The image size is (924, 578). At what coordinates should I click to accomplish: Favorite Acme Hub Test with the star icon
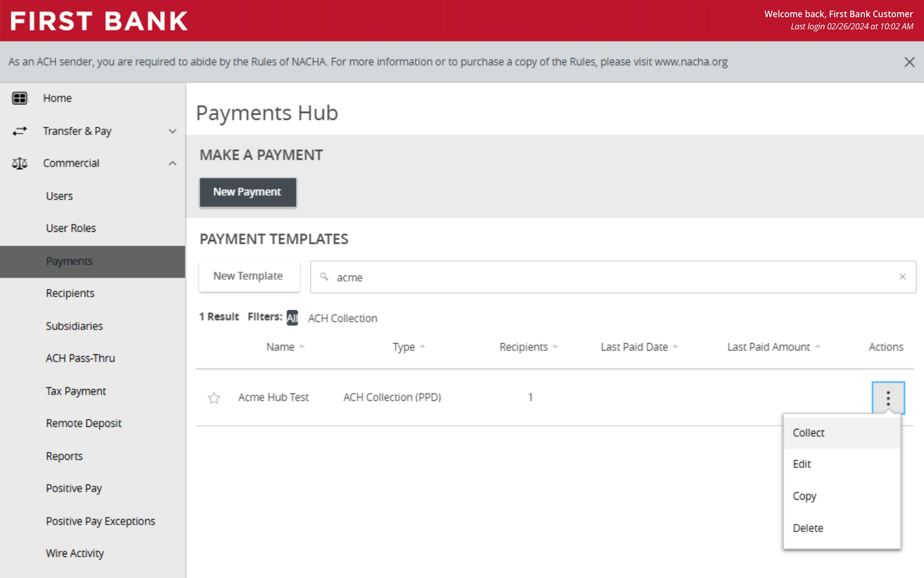coord(214,398)
